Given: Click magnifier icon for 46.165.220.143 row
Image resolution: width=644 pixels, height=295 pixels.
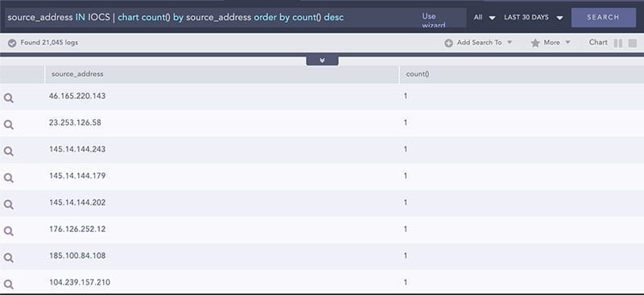Looking at the screenshot, I should tap(9, 98).
